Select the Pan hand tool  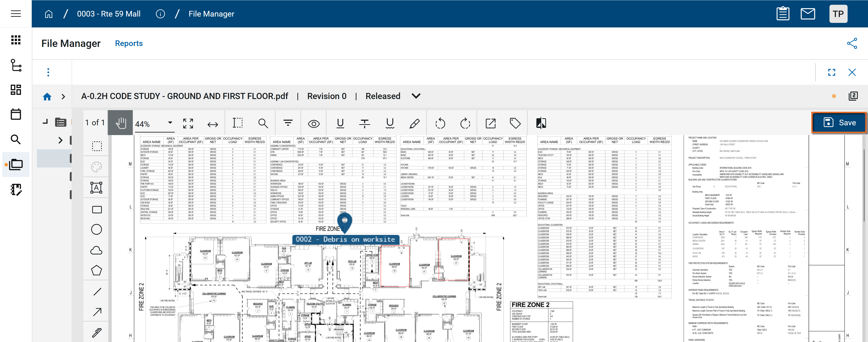point(120,123)
